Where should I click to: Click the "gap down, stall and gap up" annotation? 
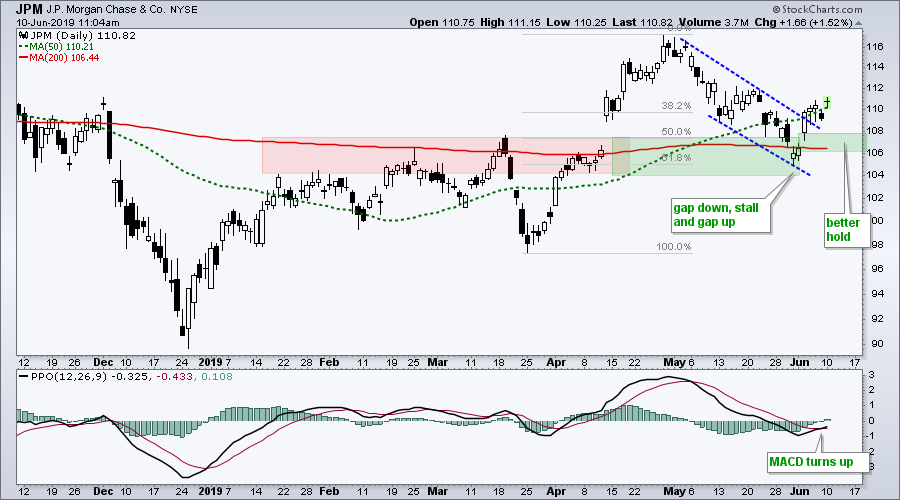[720, 215]
